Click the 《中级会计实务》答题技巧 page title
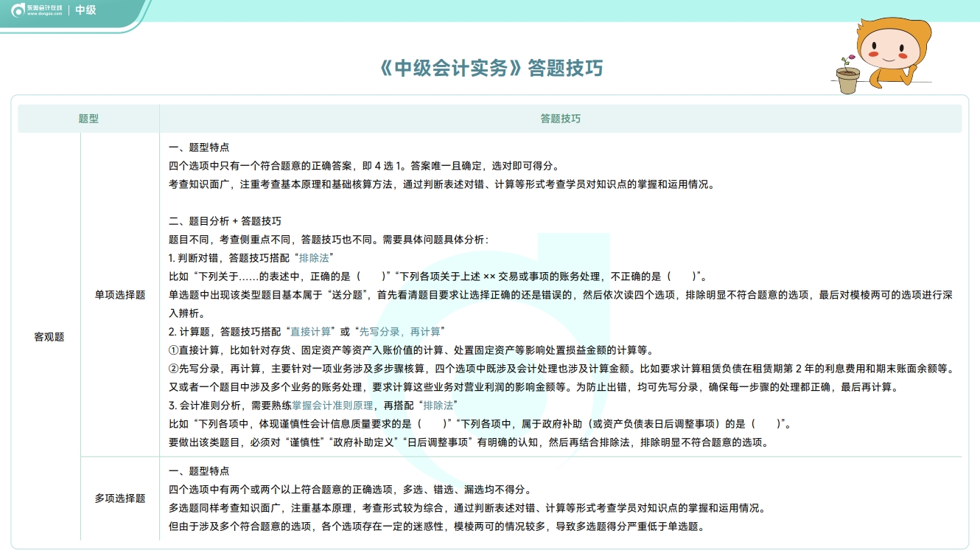 (489, 68)
